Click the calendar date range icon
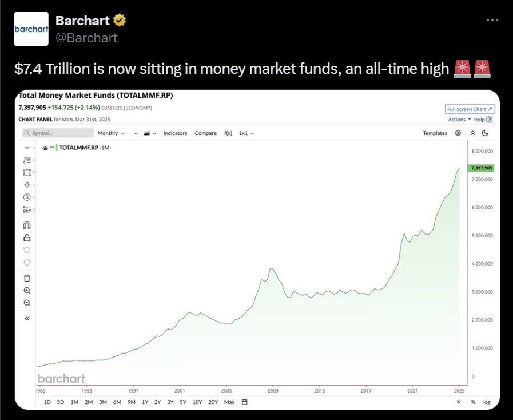The width and height of the screenshot is (513, 420). [x=244, y=402]
